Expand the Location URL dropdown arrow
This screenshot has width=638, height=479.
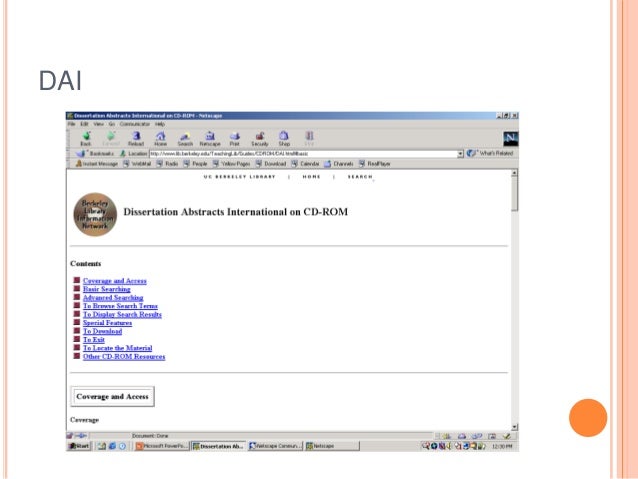460,154
